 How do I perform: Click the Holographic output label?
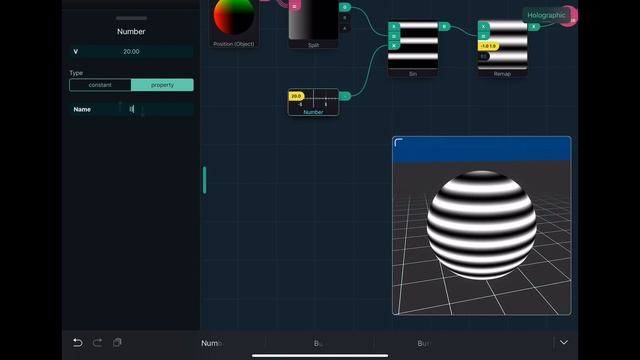pos(546,15)
